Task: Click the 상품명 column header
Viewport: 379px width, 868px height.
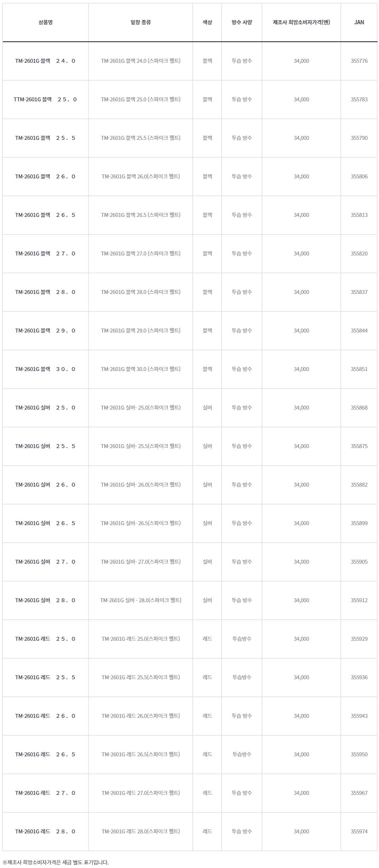Action: point(45,22)
